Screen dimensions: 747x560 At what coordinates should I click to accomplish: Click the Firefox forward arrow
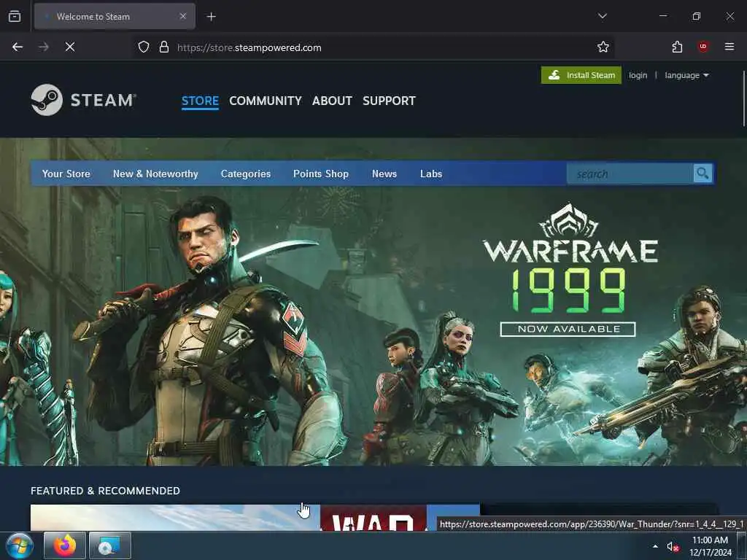(44, 47)
